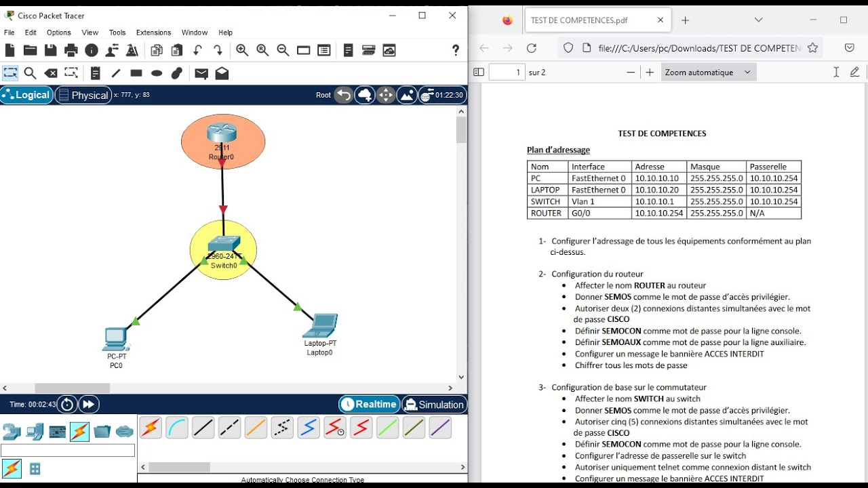Image resolution: width=868 pixels, height=488 pixels.
Task: Save the network with the floppy icon
Action: 51,50
